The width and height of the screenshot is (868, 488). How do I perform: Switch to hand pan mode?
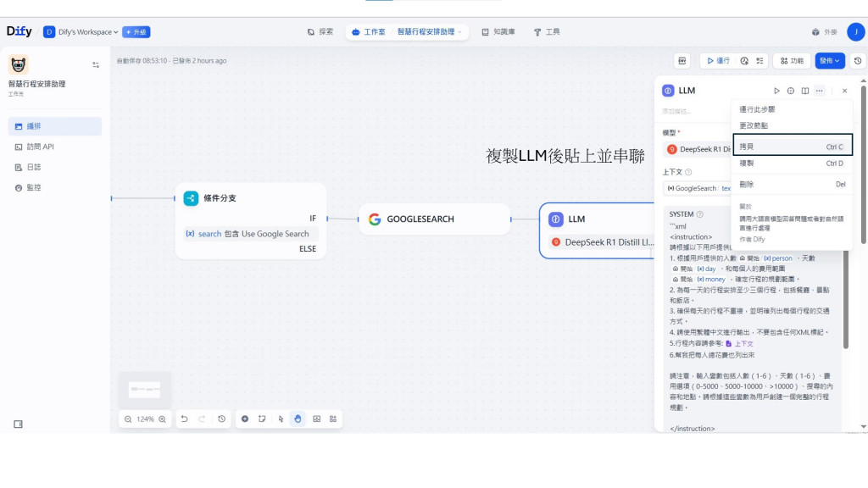[x=298, y=419]
